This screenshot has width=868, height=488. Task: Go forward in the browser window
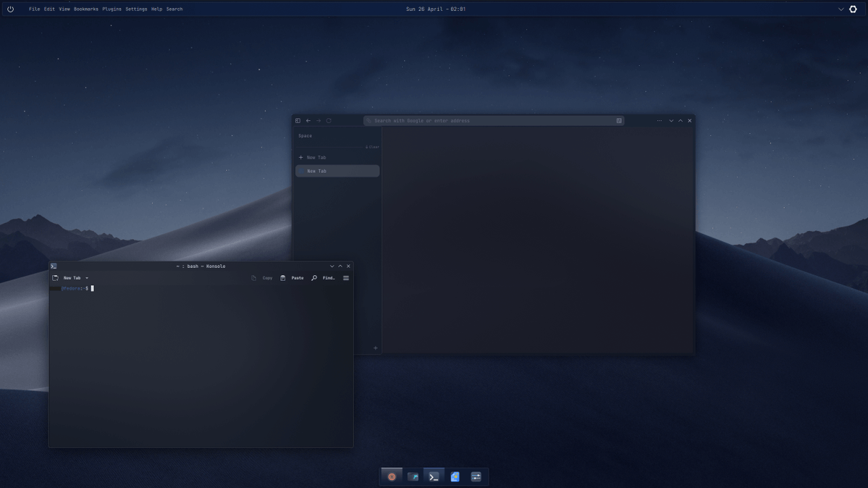click(319, 121)
